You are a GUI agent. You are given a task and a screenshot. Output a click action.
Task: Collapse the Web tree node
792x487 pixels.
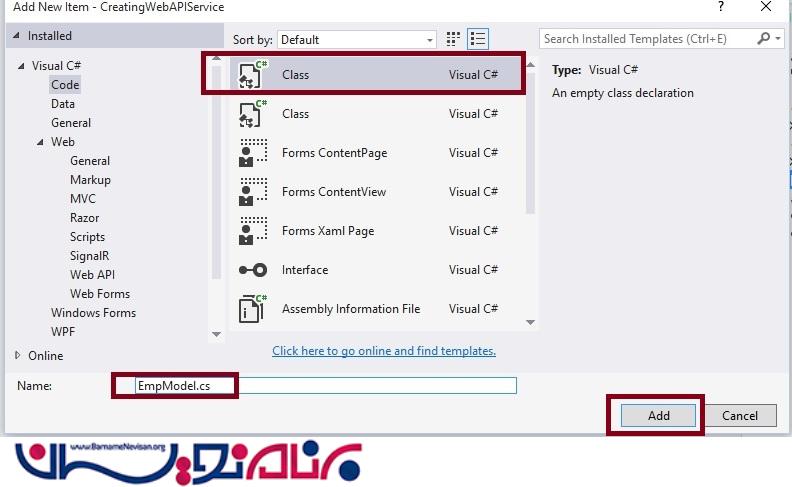(x=40, y=142)
